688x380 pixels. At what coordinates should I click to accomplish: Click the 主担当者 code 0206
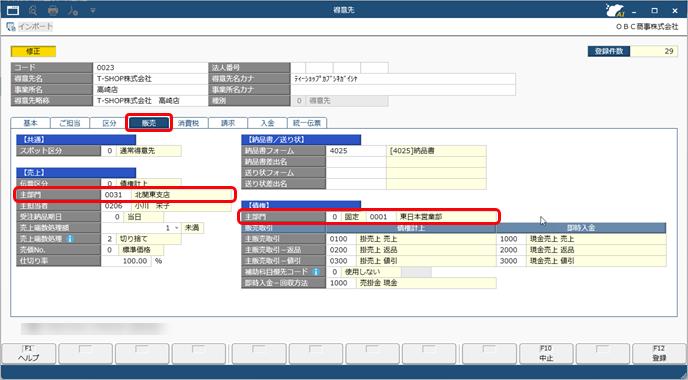coord(116,206)
